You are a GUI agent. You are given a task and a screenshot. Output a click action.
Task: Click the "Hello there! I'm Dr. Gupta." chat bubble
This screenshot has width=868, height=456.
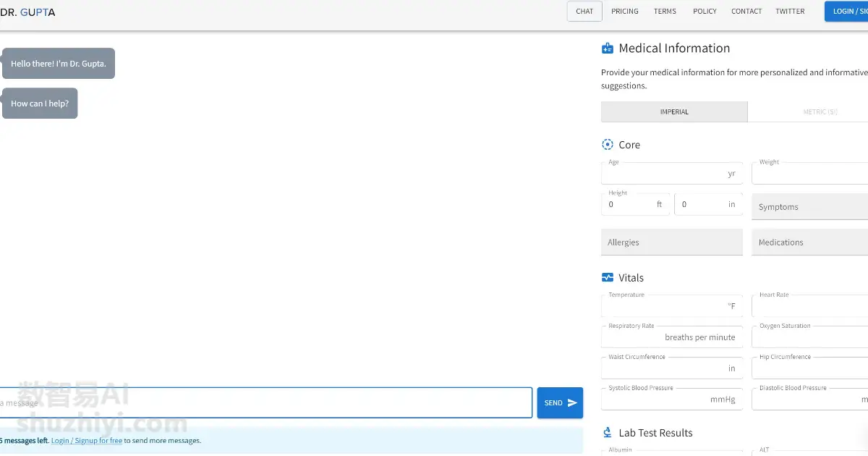pyautogui.click(x=59, y=64)
